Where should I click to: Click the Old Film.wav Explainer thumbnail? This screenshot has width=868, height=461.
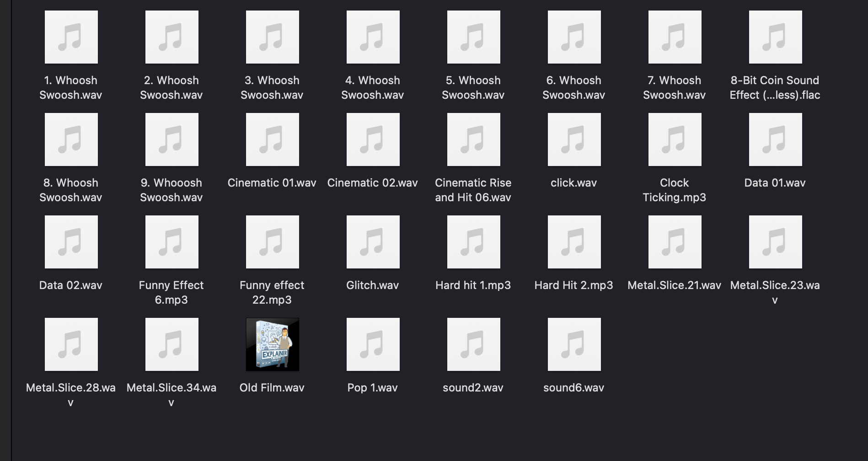272,344
